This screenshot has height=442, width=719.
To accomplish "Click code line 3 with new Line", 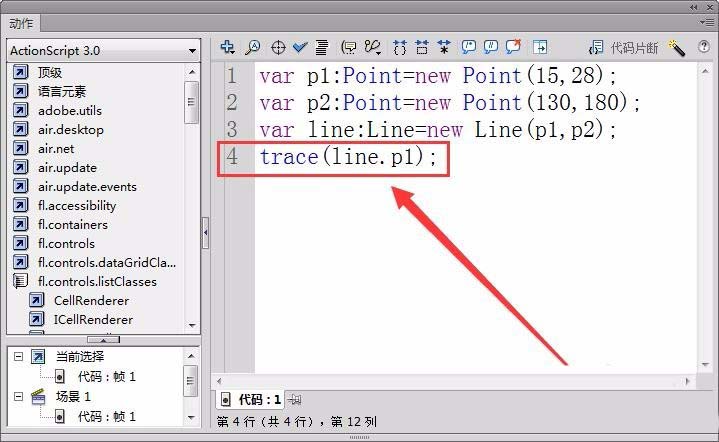I will pos(438,129).
